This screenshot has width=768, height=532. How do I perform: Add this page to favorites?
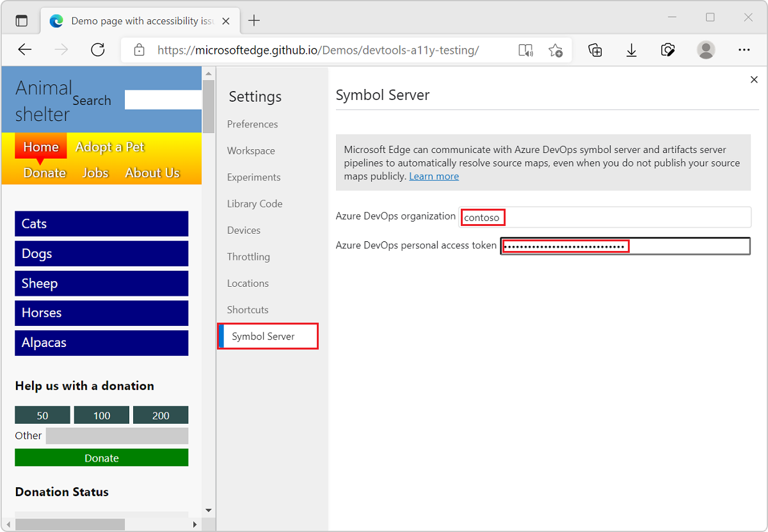(x=556, y=50)
